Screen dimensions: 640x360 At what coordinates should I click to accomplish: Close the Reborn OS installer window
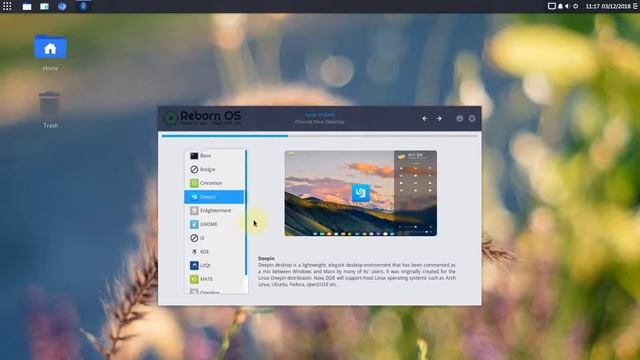(x=472, y=118)
